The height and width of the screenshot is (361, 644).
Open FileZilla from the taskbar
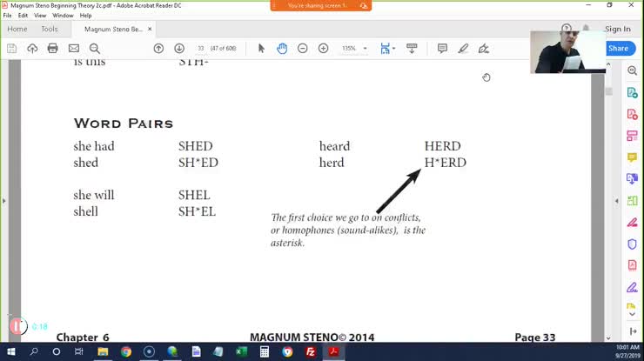pyautogui.click(x=311, y=352)
